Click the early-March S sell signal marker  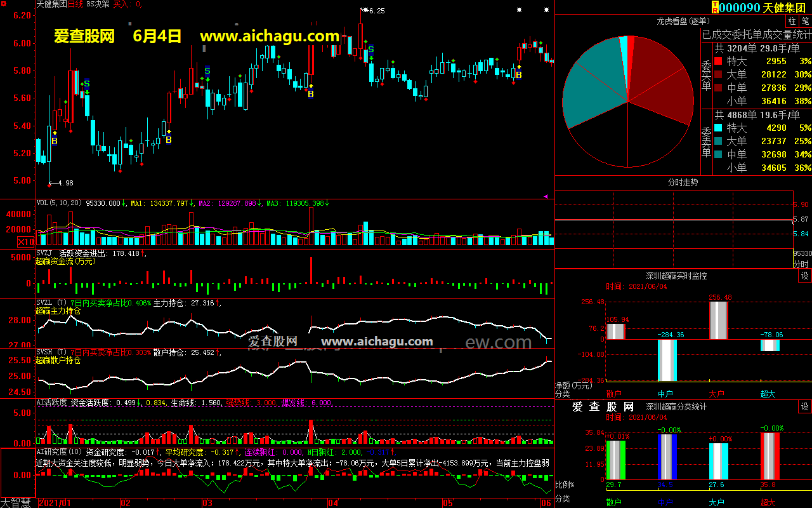(x=207, y=70)
